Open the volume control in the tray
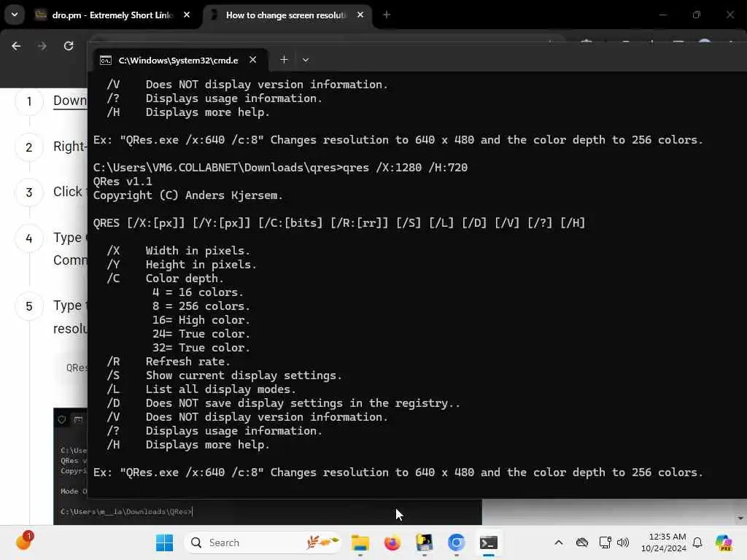Screen dimensions: 747x560 (623, 542)
